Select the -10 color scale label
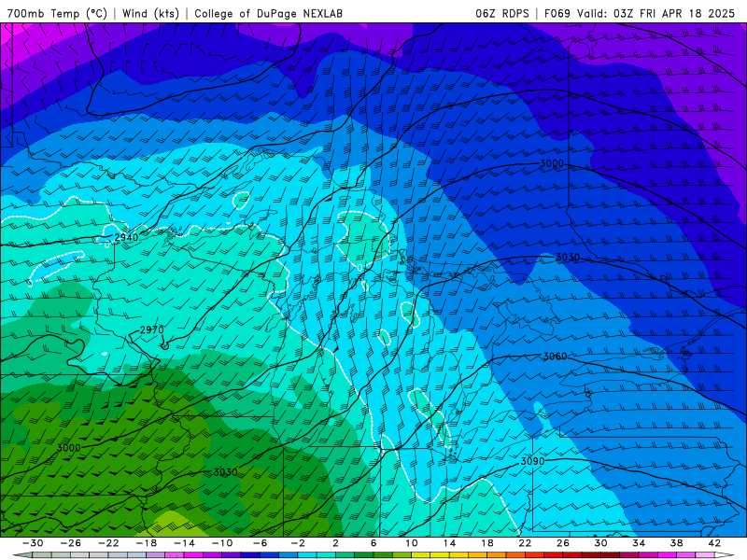Screen dimensions: 747x560 (222, 543)
